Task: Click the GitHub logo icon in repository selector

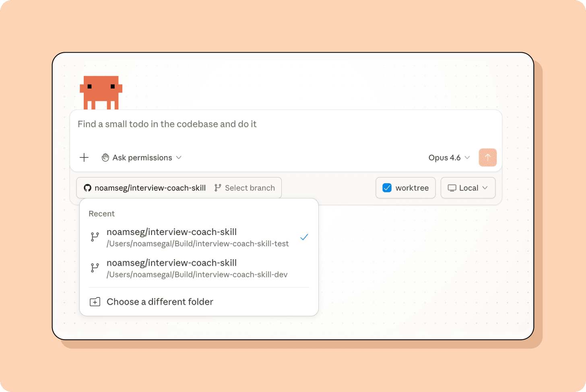Action: [x=87, y=188]
